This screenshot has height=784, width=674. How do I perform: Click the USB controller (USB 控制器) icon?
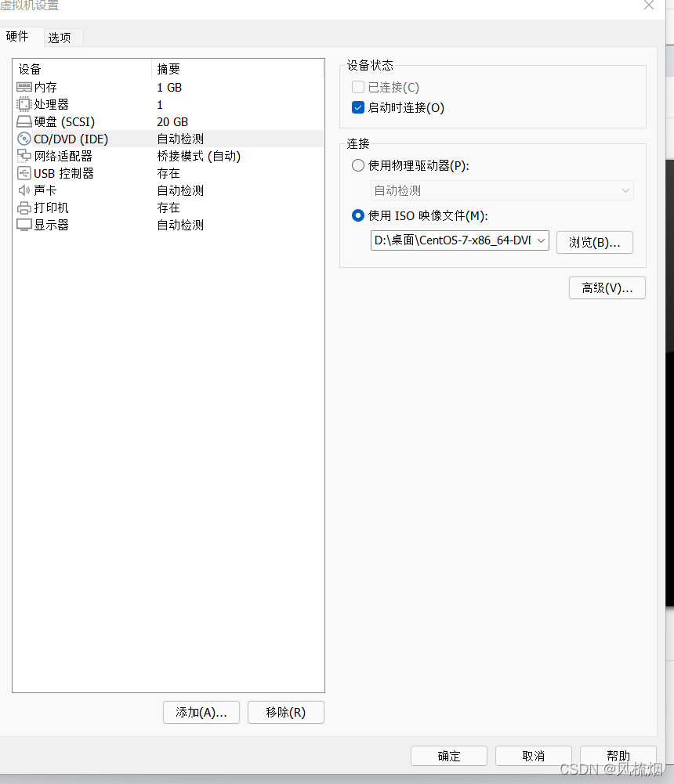coord(24,173)
